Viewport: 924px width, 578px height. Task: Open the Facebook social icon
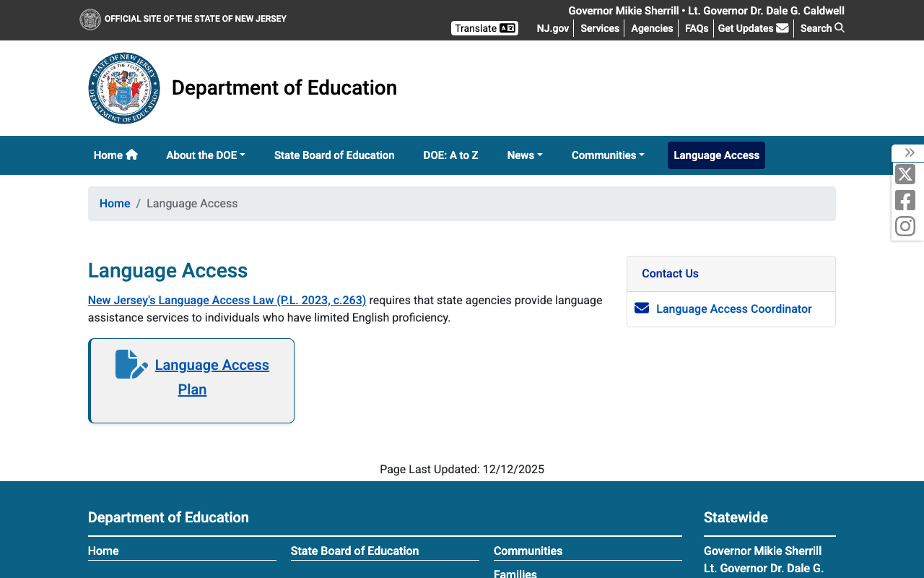[x=905, y=200]
